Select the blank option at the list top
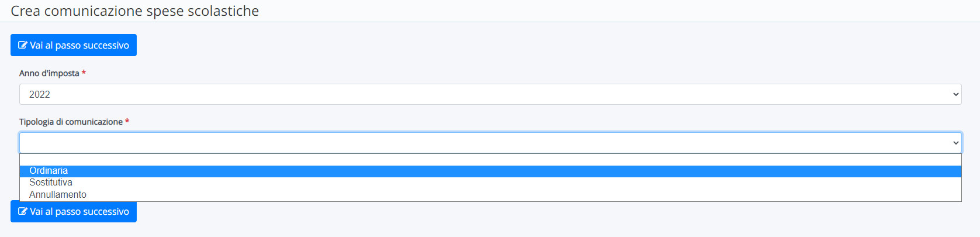980x237 pixels. (x=490, y=160)
